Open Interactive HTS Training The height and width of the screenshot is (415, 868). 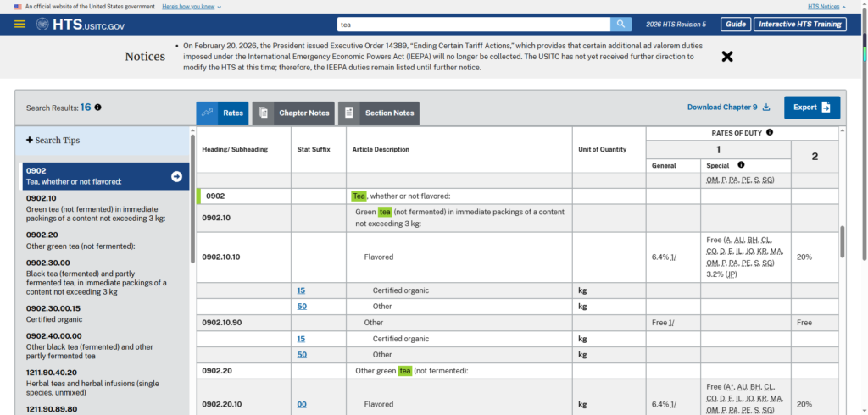800,25
